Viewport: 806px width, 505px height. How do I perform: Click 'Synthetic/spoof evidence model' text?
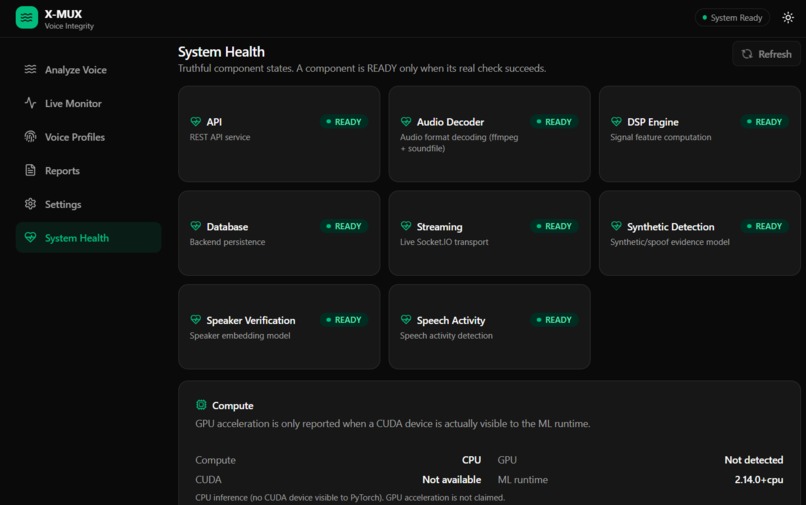(670, 242)
